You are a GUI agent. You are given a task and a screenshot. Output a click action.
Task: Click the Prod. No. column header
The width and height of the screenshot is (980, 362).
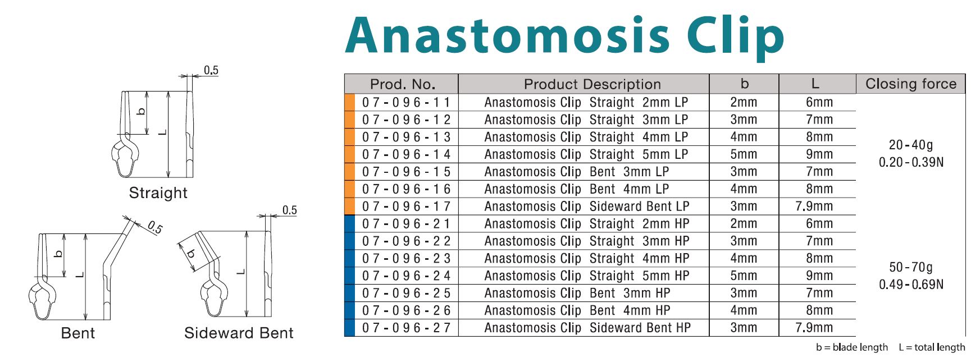click(402, 84)
